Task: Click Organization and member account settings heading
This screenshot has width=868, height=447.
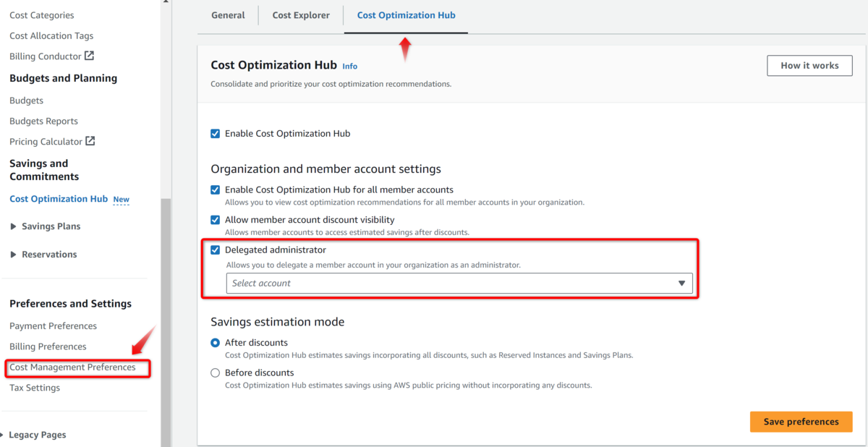Action: 326,169
